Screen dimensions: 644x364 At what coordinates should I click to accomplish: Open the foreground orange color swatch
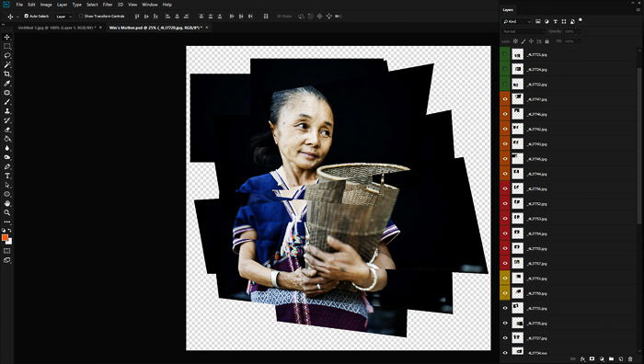point(5,237)
